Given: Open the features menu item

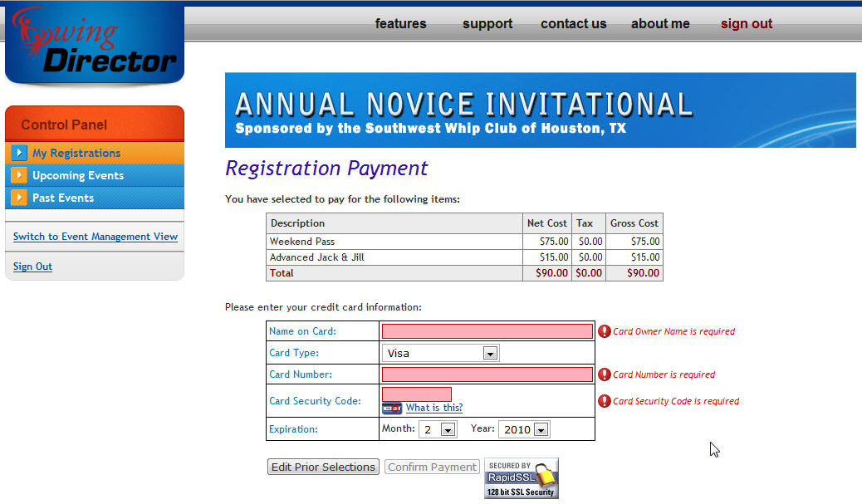Looking at the screenshot, I should click(401, 23).
